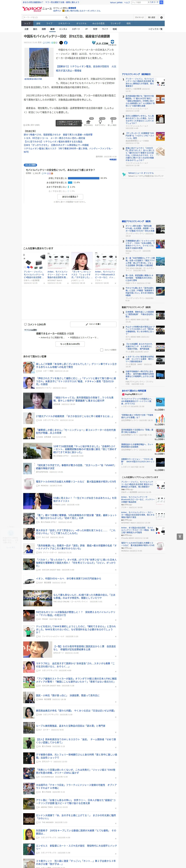Click the マイページ link
The height and width of the screenshot is (868, 186).
[139, 18]
